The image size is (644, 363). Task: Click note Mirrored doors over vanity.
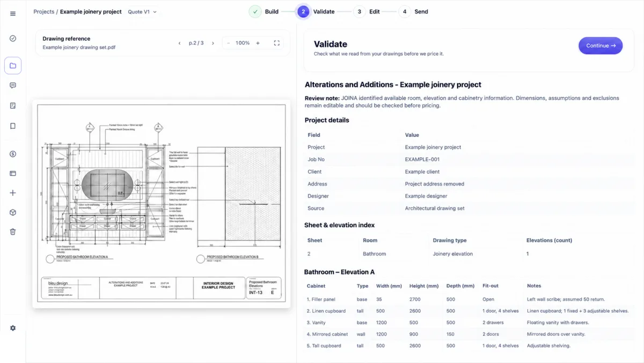(x=556, y=334)
